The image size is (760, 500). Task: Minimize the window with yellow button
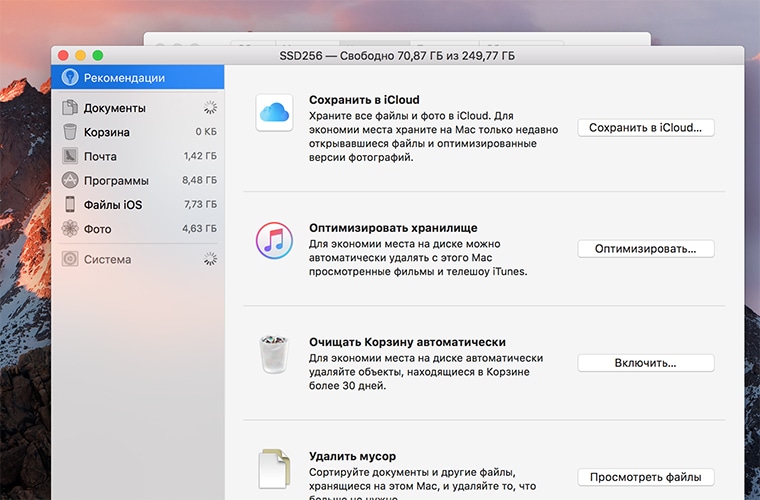click(80, 55)
